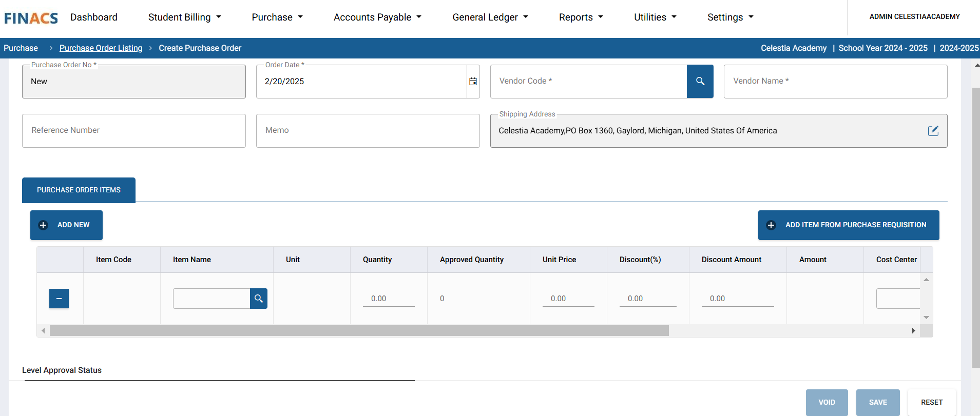Go to the Dashboard
The image size is (980, 416).
[x=94, y=17]
